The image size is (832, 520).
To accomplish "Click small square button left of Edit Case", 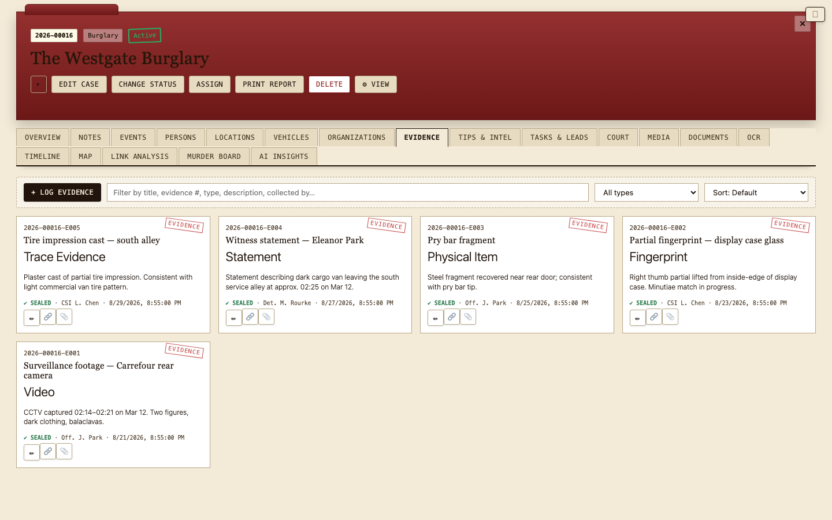I will click(38, 84).
